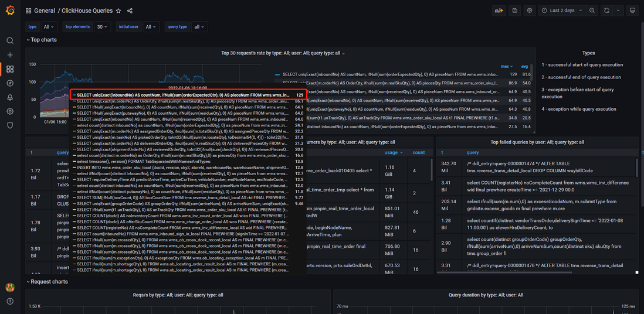Star the ClickHouse Queries dashboard
This screenshot has width=644, height=314.
pyautogui.click(x=118, y=11)
